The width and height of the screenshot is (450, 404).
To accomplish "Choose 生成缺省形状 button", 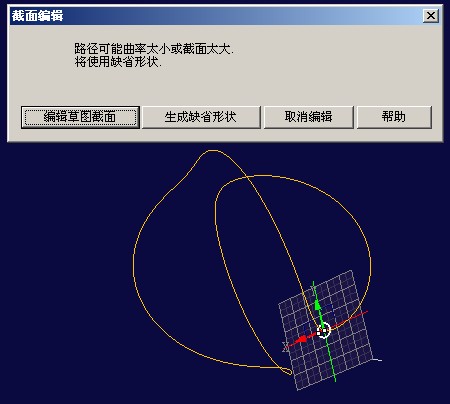I will pyautogui.click(x=201, y=117).
